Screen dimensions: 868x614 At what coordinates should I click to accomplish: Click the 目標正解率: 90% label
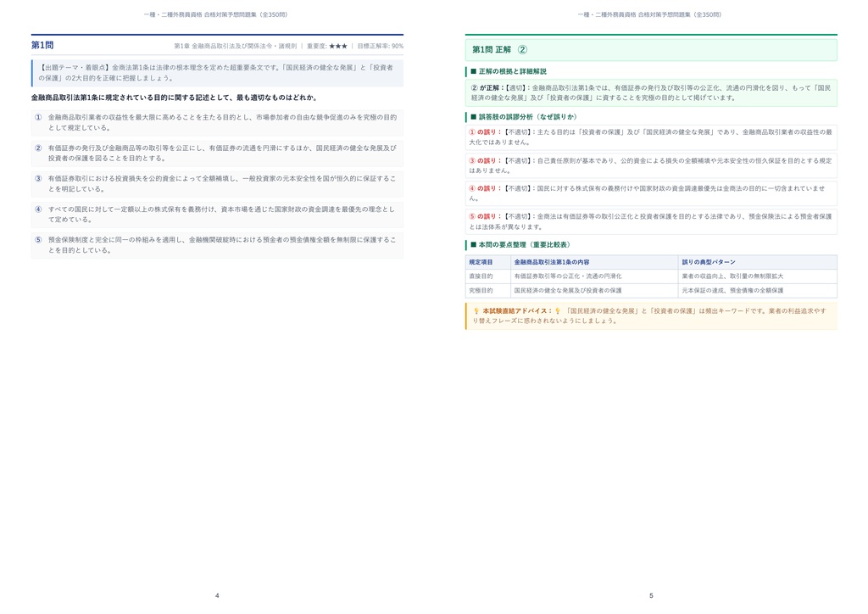click(381, 46)
